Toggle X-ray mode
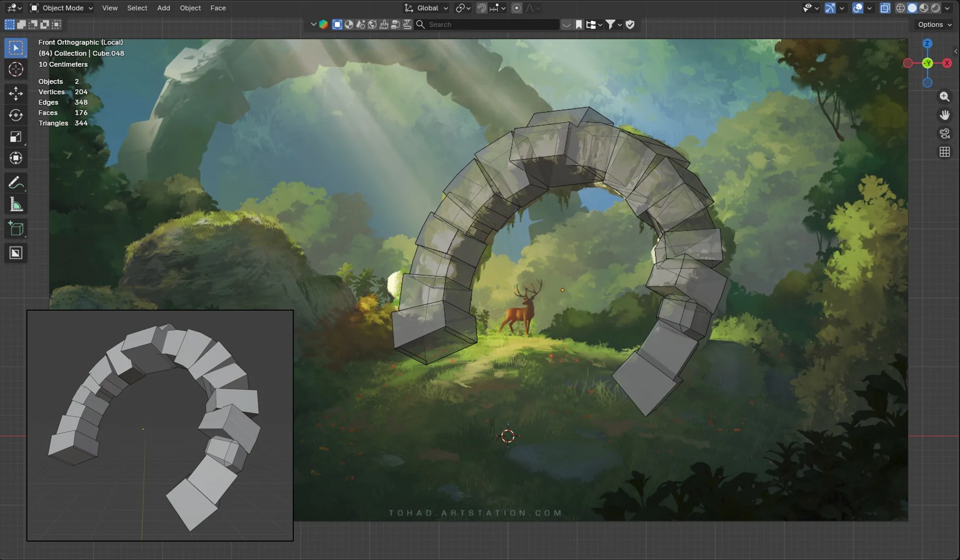The image size is (960, 560). 885,8
